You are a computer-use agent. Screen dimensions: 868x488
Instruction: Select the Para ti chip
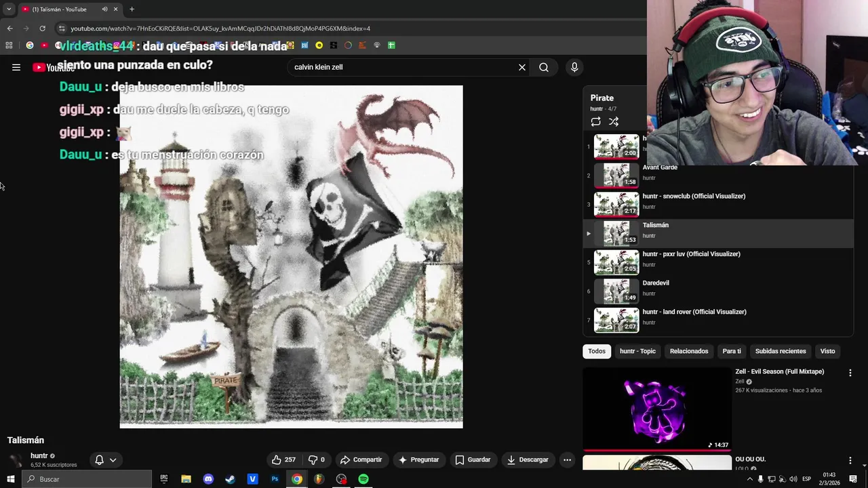point(732,351)
